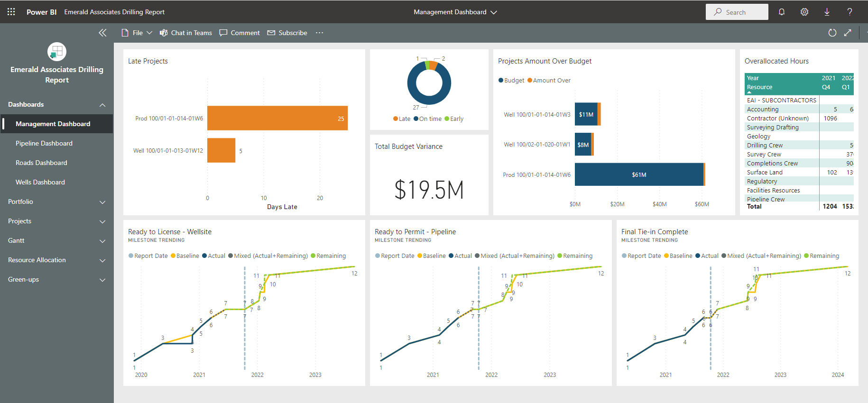868x403 pixels.
Task: Collapse the navigation pane arrows
Action: (102, 33)
